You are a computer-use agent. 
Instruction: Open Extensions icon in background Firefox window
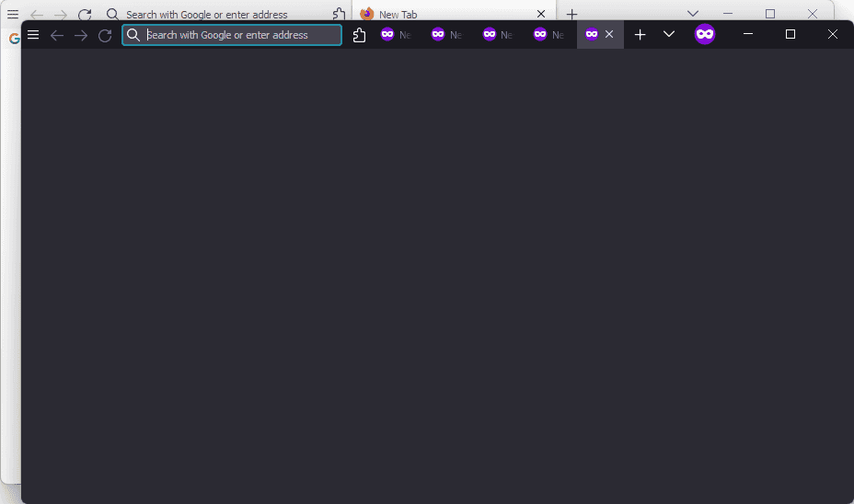tap(339, 14)
